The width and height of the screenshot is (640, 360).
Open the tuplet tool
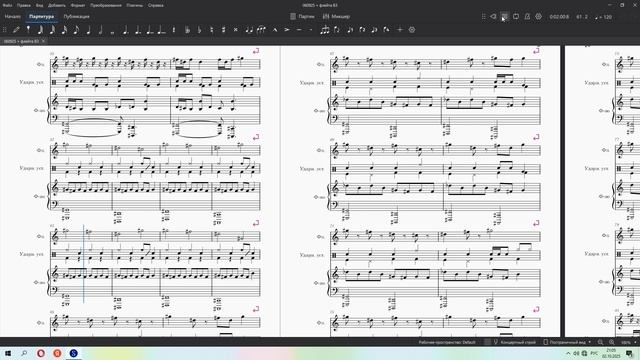click(x=325, y=29)
